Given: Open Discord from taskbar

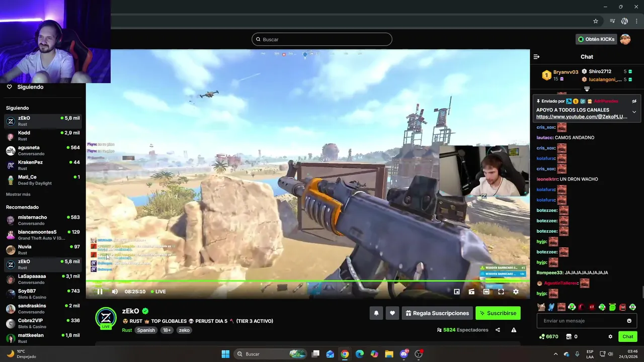Looking at the screenshot, I should (x=404, y=354).
